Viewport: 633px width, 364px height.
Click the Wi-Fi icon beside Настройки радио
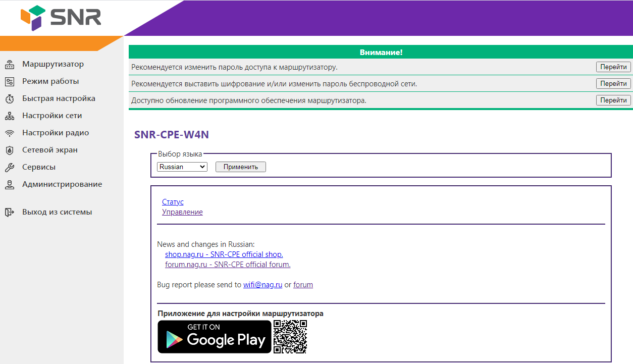(9, 133)
